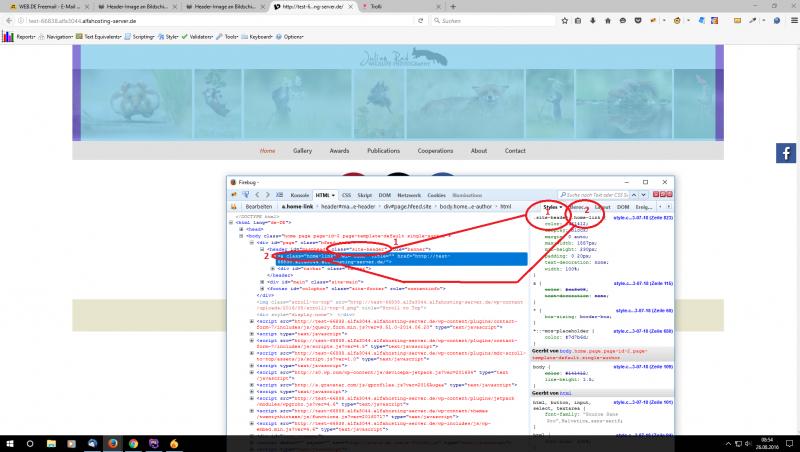The width and height of the screenshot is (800, 452).
Task: Click the Contact link in the site navigation
Action: pos(514,150)
